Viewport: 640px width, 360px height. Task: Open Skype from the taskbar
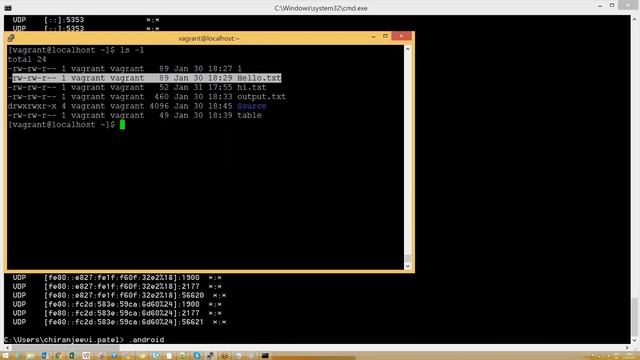tap(197, 356)
